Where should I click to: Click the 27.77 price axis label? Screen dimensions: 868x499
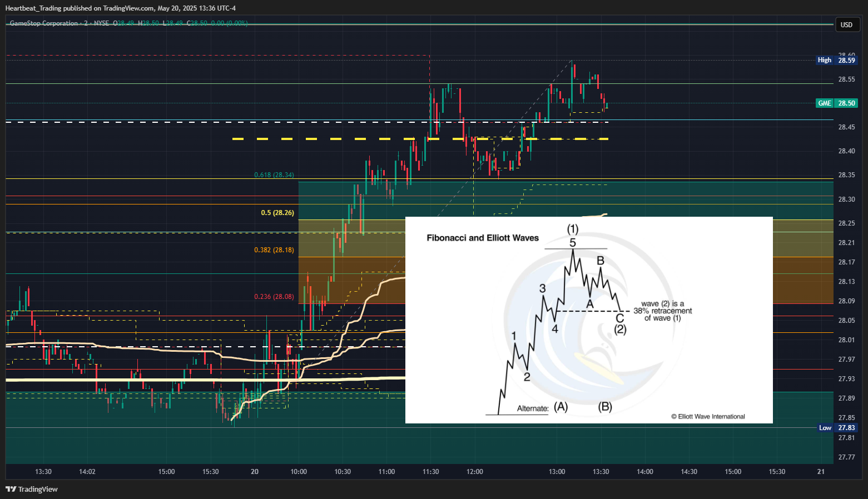click(847, 457)
